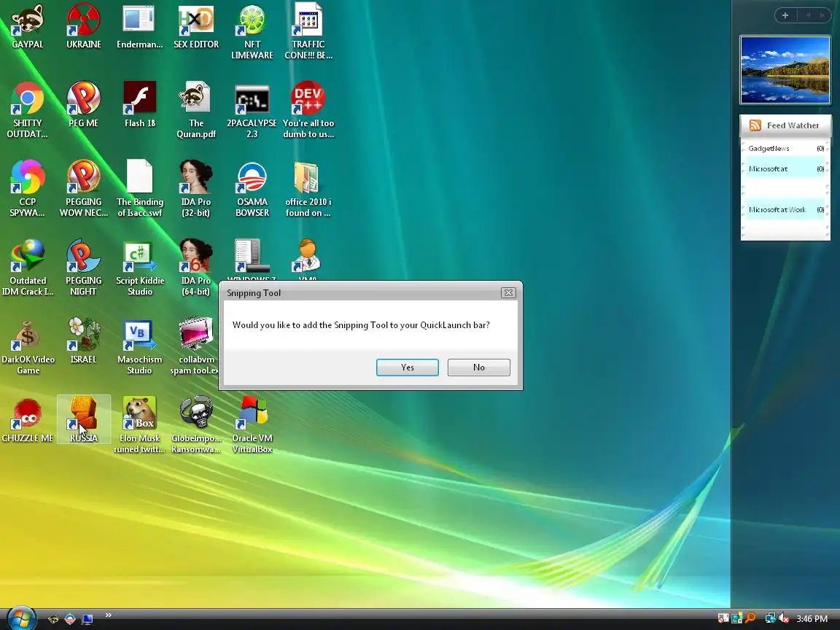Select the UKRAINE desktop icon

tap(84, 26)
